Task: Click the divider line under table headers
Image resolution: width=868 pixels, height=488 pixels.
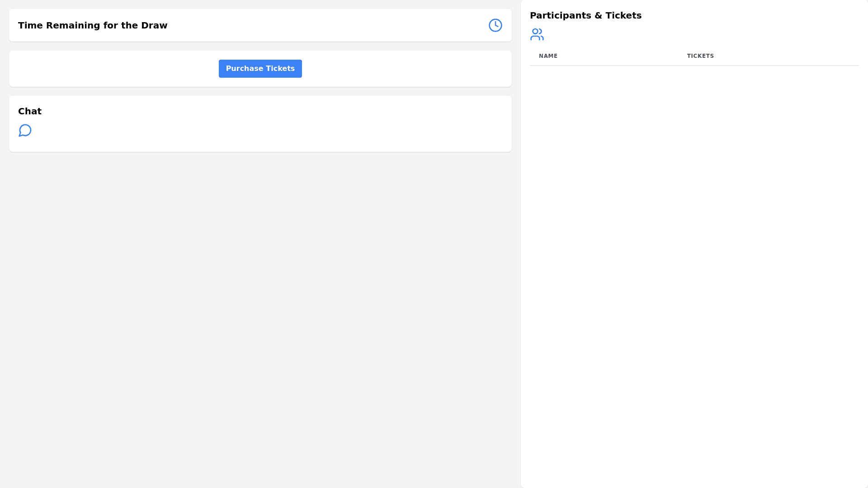Action: pyautogui.click(x=694, y=66)
